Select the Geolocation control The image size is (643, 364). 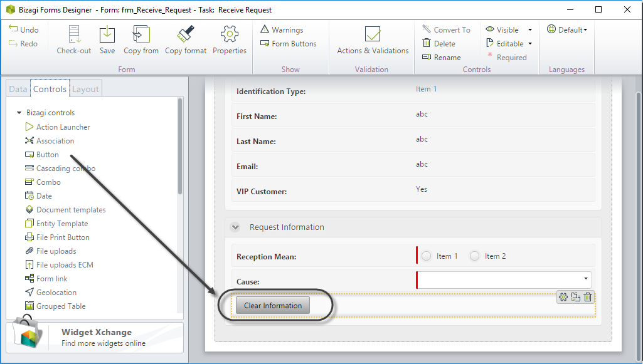click(51, 293)
